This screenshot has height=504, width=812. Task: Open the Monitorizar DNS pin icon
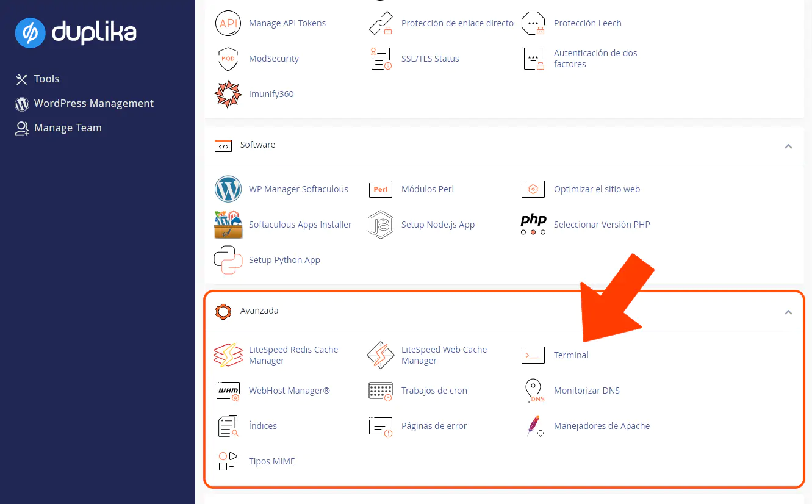(x=533, y=391)
